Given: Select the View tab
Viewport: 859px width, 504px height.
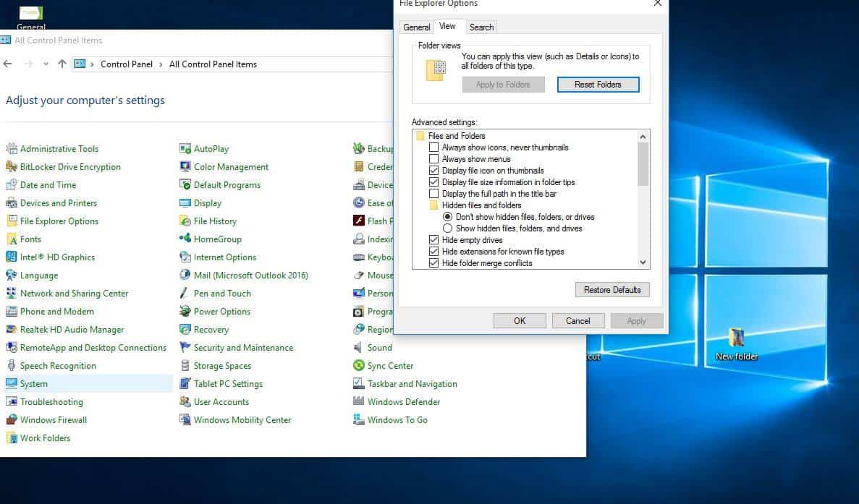Looking at the screenshot, I should point(447,26).
